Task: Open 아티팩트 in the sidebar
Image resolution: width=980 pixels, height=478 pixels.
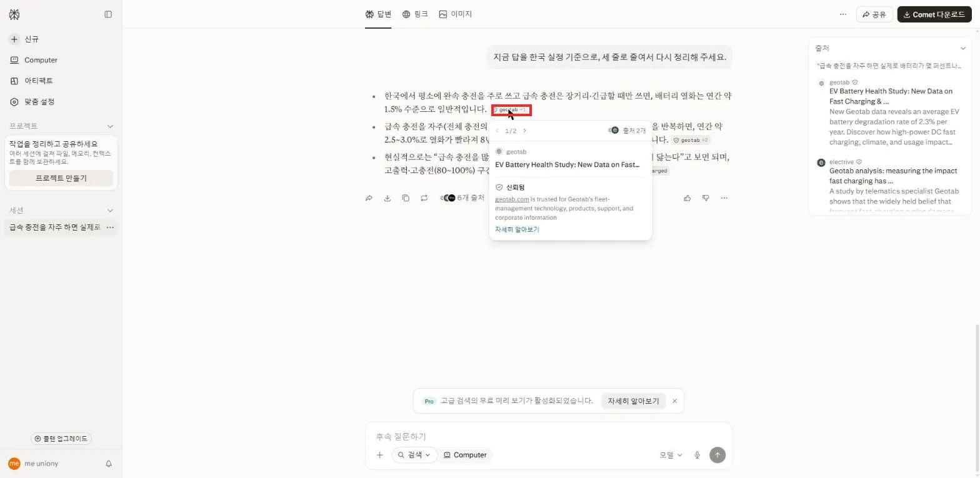Action: pos(31,81)
